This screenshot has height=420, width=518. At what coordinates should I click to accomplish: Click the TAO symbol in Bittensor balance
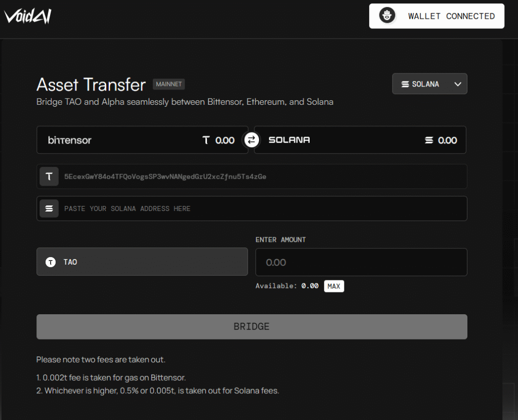click(x=206, y=140)
